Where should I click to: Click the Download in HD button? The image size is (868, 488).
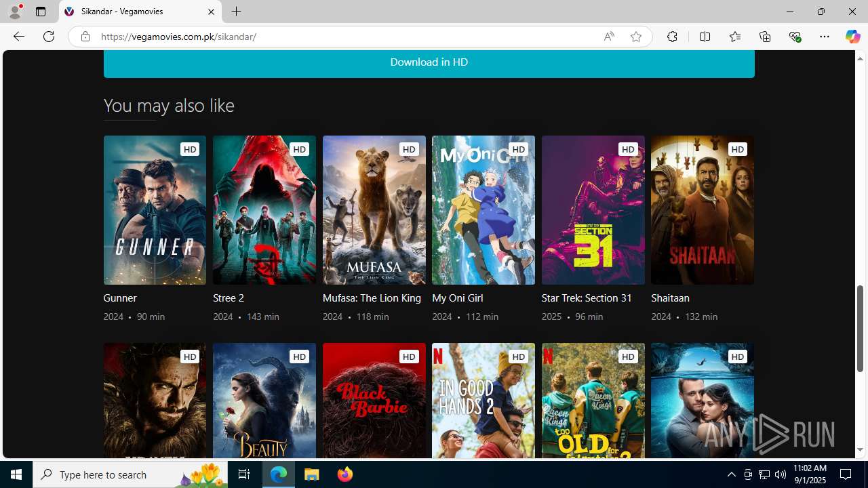tap(429, 64)
